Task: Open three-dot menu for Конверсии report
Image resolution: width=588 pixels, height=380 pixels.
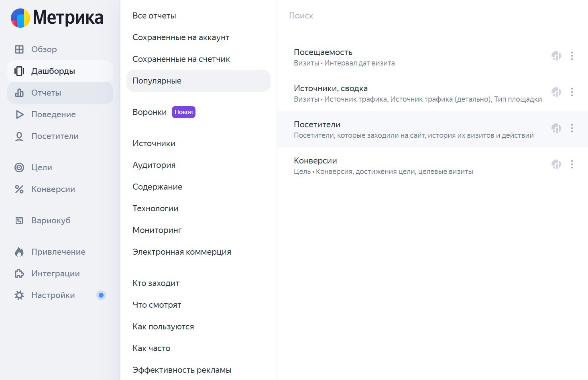Action: coord(572,164)
